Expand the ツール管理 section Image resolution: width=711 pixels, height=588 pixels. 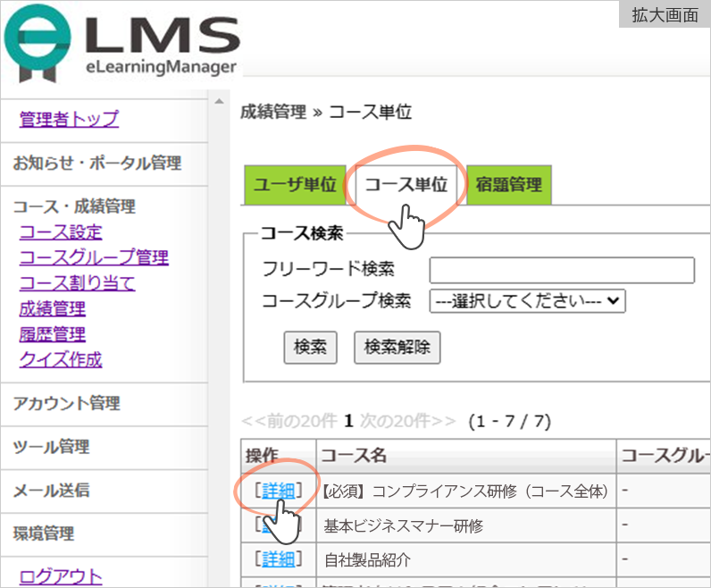coord(51,447)
